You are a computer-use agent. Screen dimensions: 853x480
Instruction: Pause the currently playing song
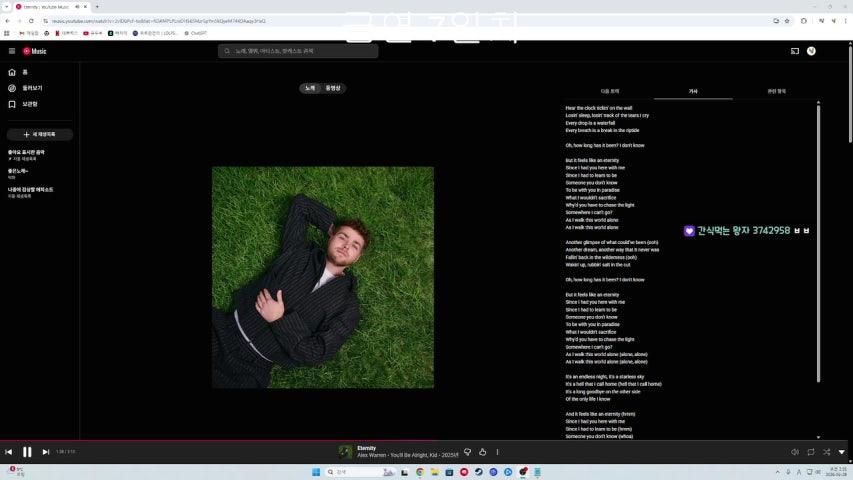coord(27,452)
